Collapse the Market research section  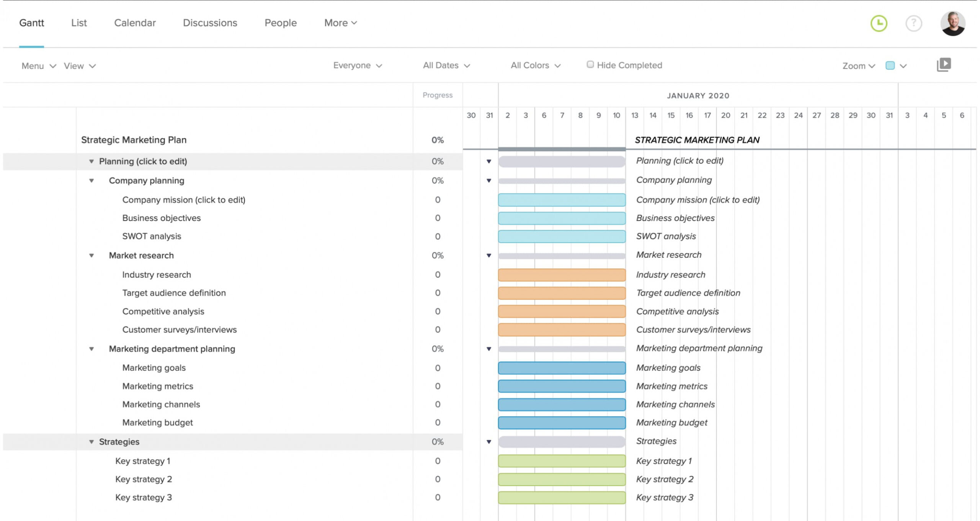91,256
